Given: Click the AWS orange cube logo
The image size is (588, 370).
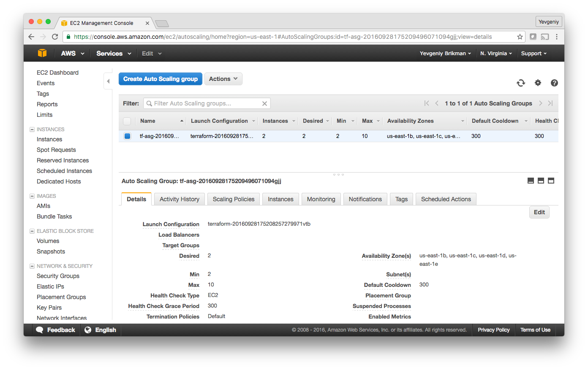Looking at the screenshot, I should [x=42, y=53].
